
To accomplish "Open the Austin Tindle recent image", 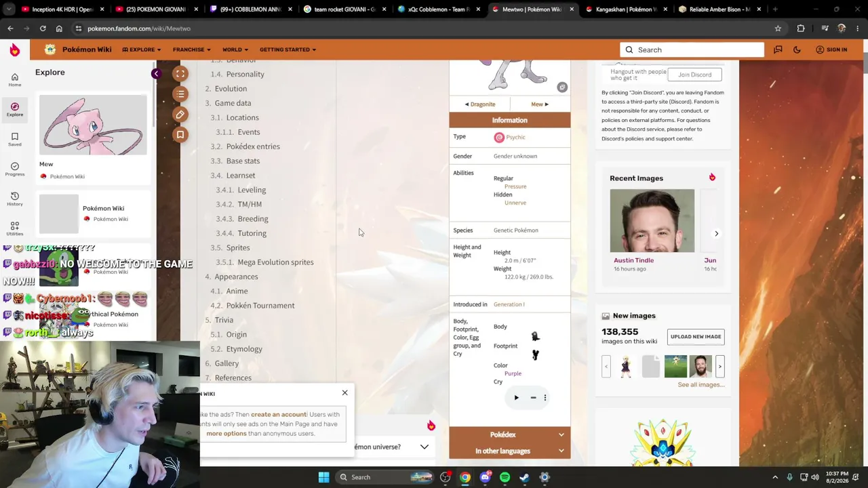I will tap(652, 221).
